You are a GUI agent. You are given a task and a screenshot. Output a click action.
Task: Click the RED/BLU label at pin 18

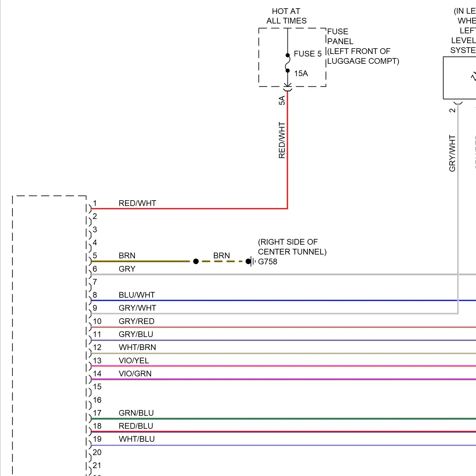(136, 426)
